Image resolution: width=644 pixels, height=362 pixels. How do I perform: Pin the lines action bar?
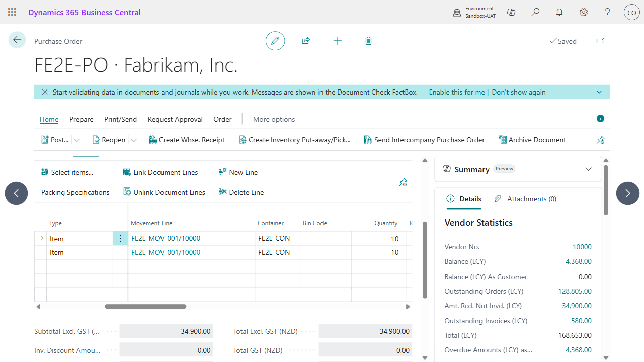tap(403, 183)
